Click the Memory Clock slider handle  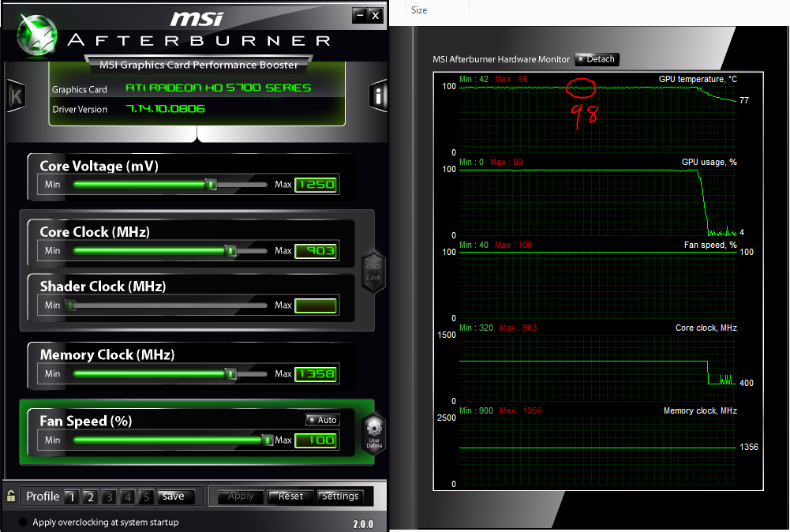[230, 374]
